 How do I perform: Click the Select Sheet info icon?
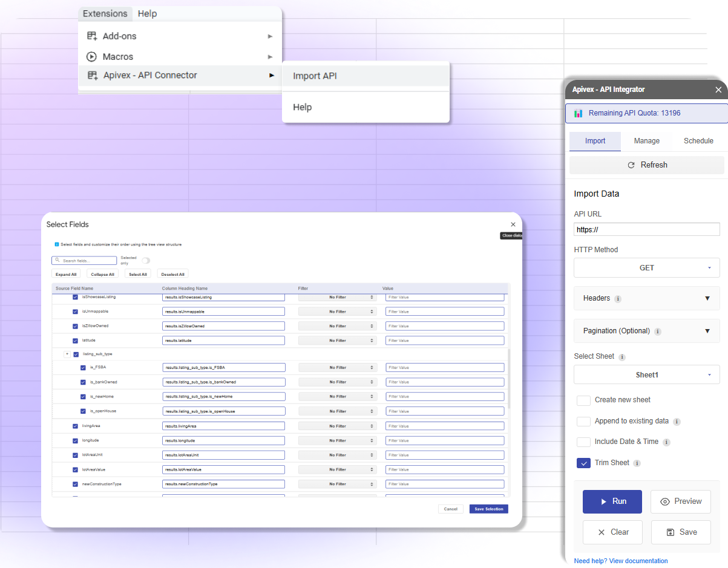[x=622, y=357]
